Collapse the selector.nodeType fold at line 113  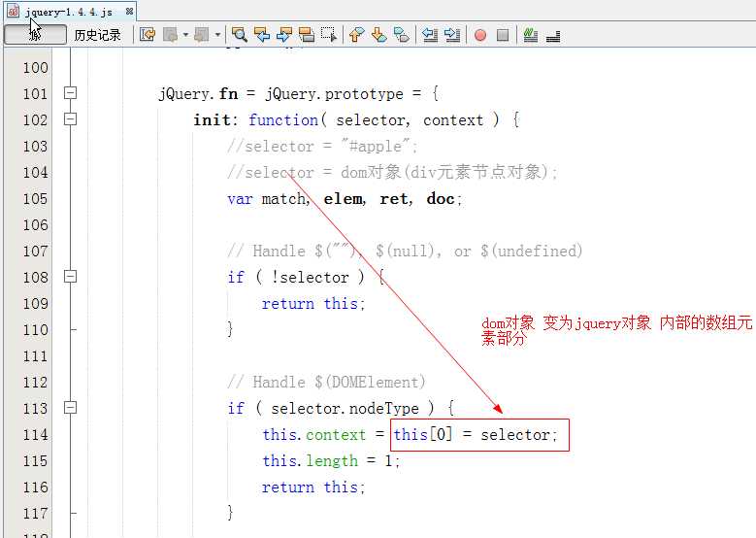coord(71,408)
